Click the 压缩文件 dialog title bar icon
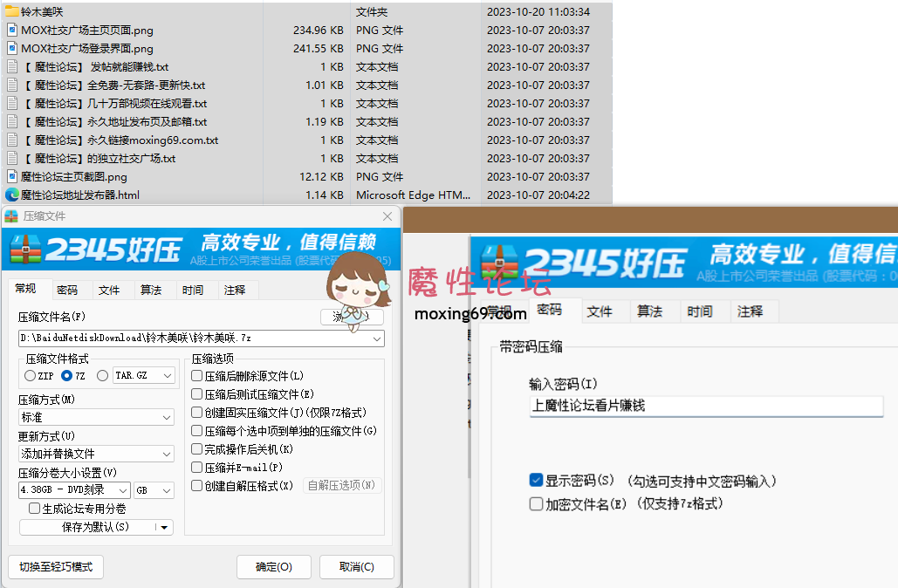898x588 pixels. tap(11, 216)
